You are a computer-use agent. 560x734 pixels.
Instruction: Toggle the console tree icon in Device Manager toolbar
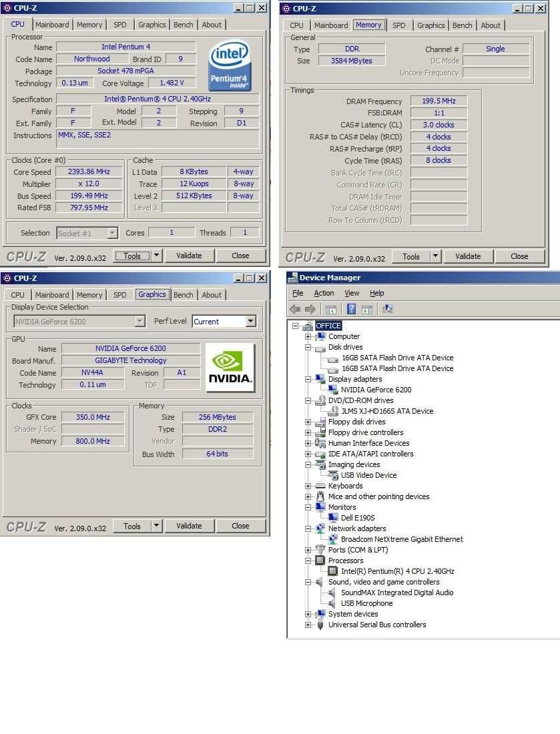330,310
